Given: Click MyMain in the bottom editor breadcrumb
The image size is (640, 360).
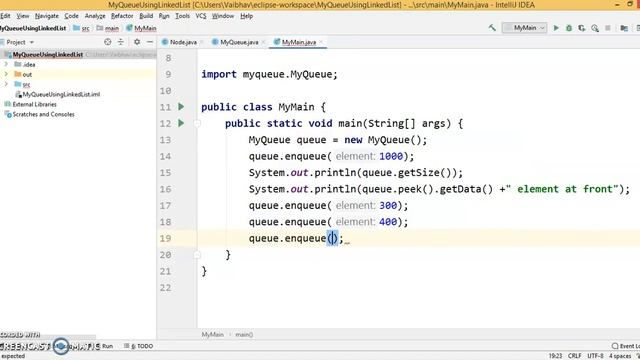Looking at the screenshot, I should (212, 334).
